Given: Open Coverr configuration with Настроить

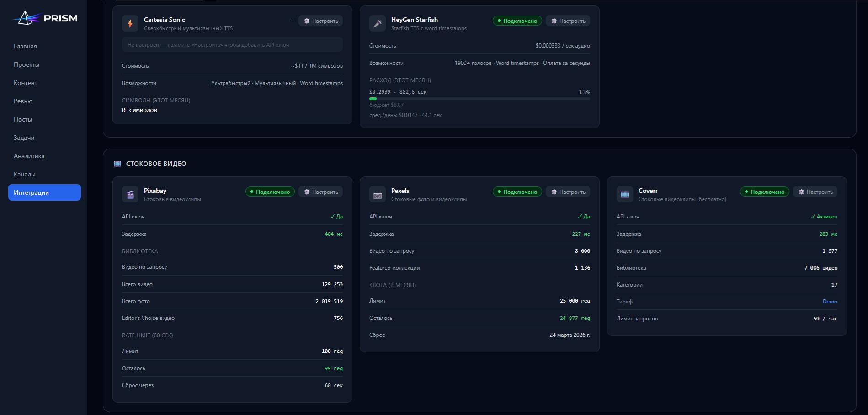Looking at the screenshot, I should coord(815,192).
